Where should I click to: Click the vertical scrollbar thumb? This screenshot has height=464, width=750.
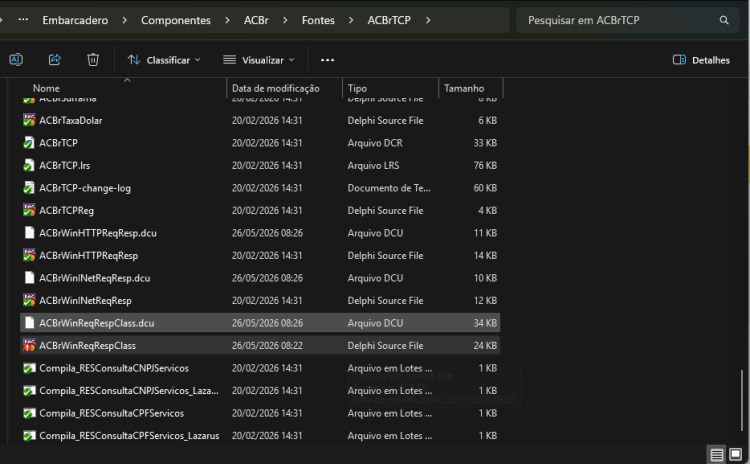(x=742, y=399)
